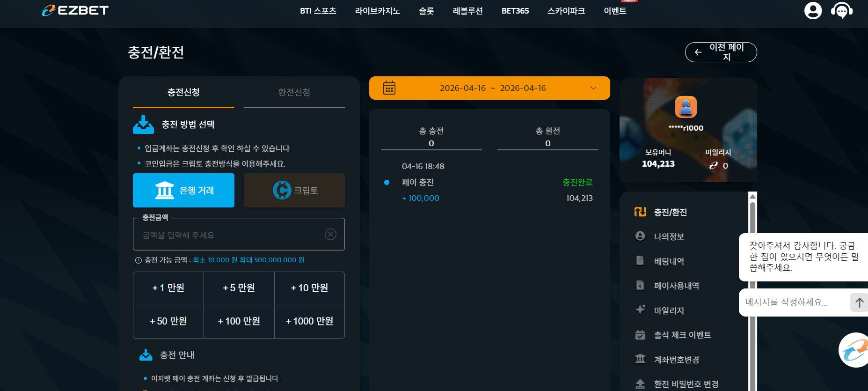The image size is (868, 391).
Task: Go back with 이전 페이지 button
Action: coord(721,52)
